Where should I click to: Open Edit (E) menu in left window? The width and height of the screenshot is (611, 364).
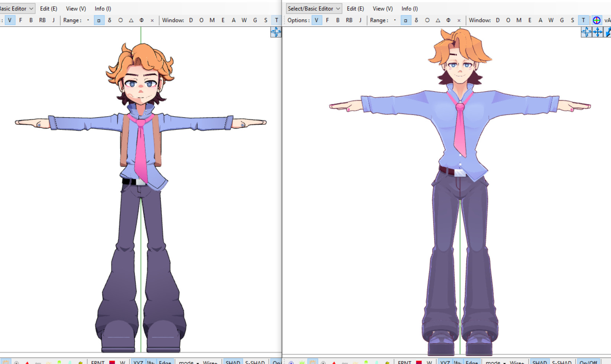(48, 9)
